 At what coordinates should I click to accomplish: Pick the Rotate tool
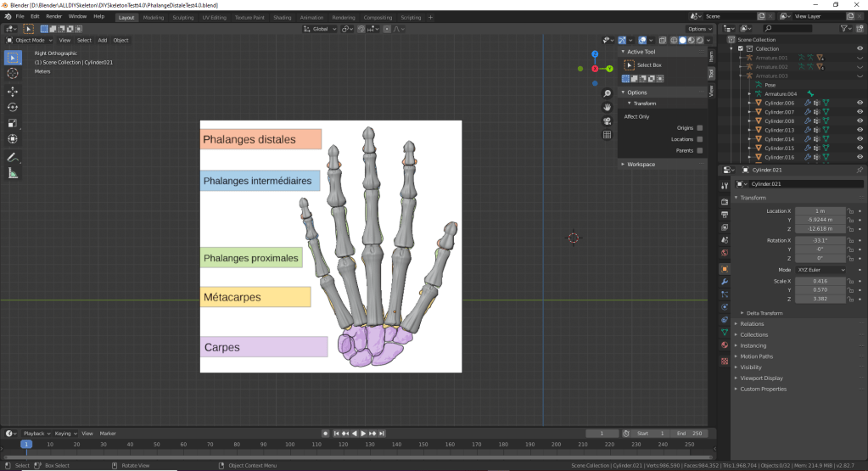tap(13, 107)
